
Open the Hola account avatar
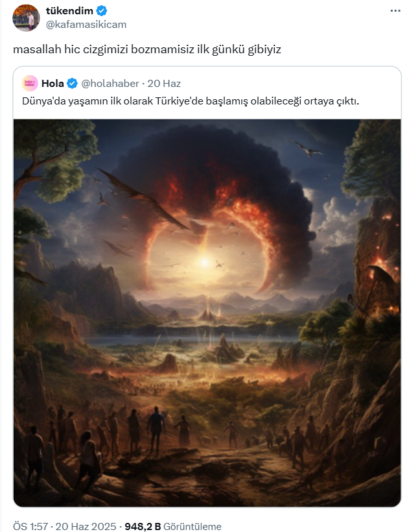[30, 83]
